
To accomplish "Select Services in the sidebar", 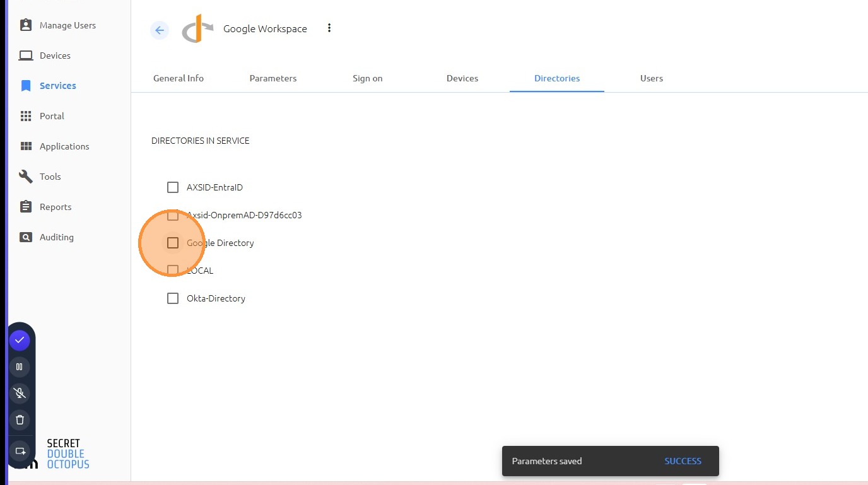I will click(x=57, y=86).
